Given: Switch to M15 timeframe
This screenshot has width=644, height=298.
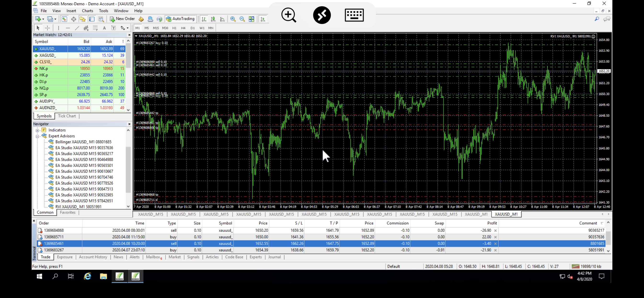Looking at the screenshot, I should coord(156,28).
